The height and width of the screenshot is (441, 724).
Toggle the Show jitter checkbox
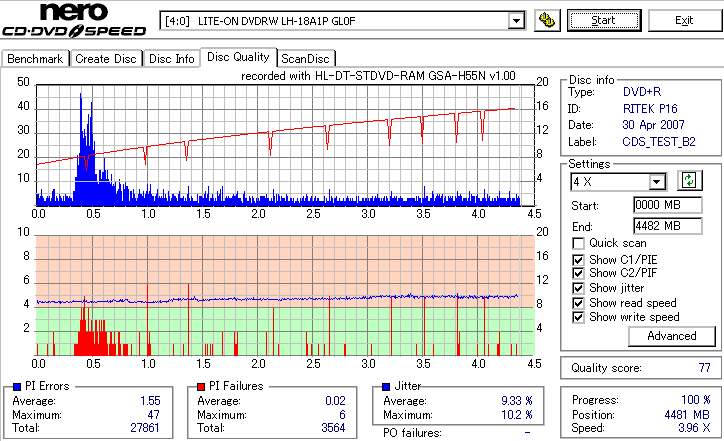click(x=578, y=288)
